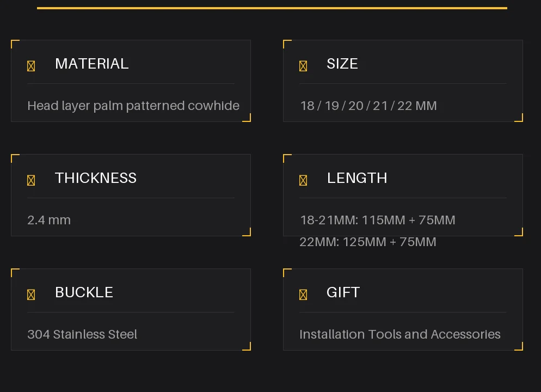Click the '2.4 mm' thickness value
The width and height of the screenshot is (541, 392).
[49, 220]
